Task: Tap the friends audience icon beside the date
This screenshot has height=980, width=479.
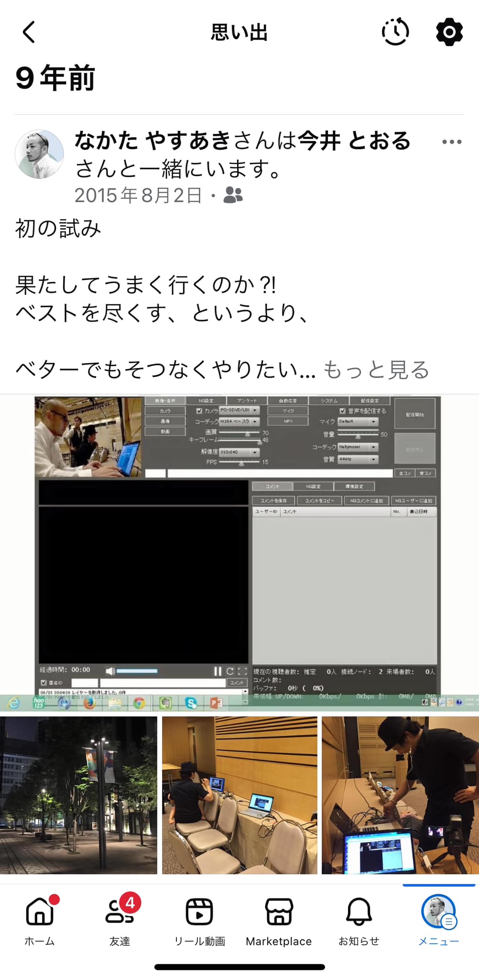Action: pyautogui.click(x=233, y=195)
